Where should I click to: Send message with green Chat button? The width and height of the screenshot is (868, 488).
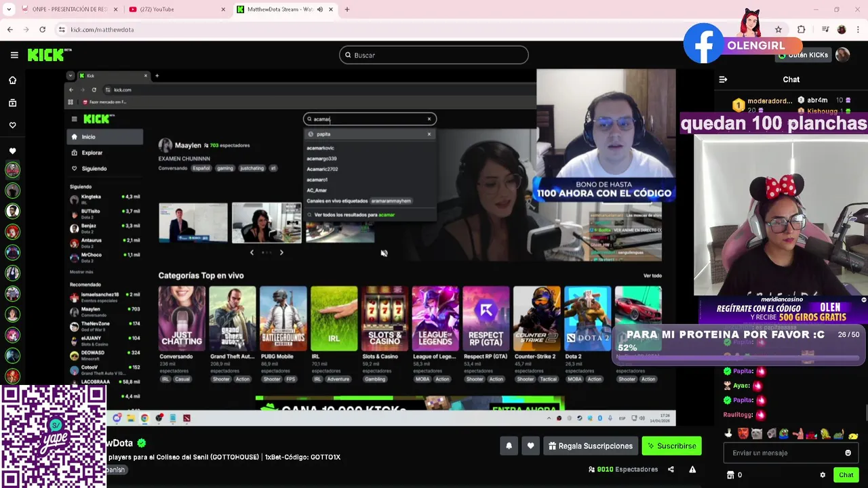[x=846, y=475]
